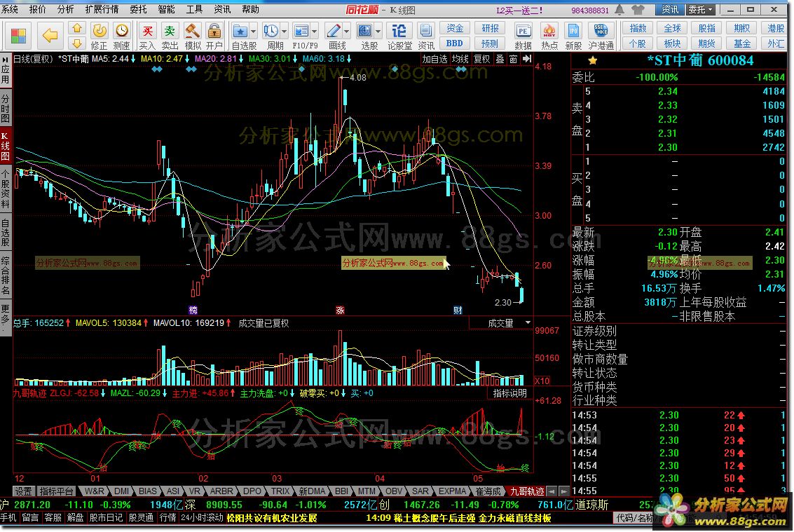The image size is (794, 532).
Task: Go back with the yellow left arrow
Action: (50, 36)
